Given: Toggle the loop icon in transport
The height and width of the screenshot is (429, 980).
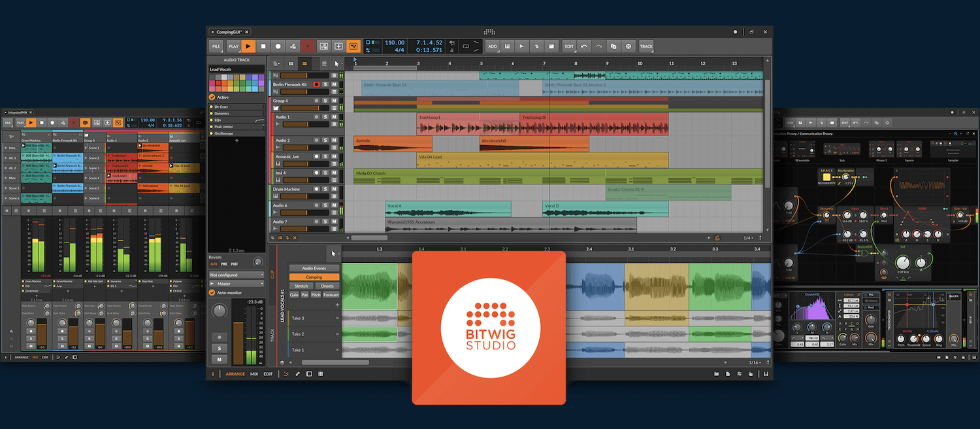Looking at the screenshot, I should (465, 46).
